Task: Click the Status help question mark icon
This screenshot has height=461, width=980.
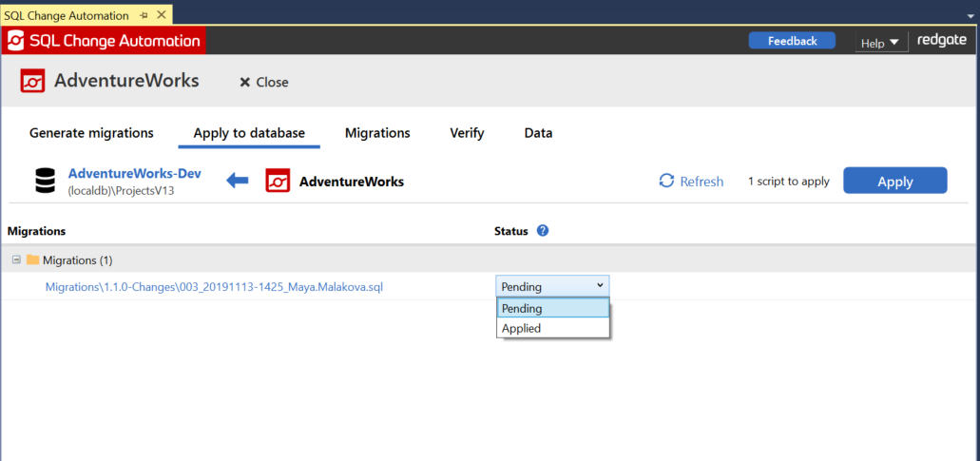Action: pyautogui.click(x=543, y=230)
